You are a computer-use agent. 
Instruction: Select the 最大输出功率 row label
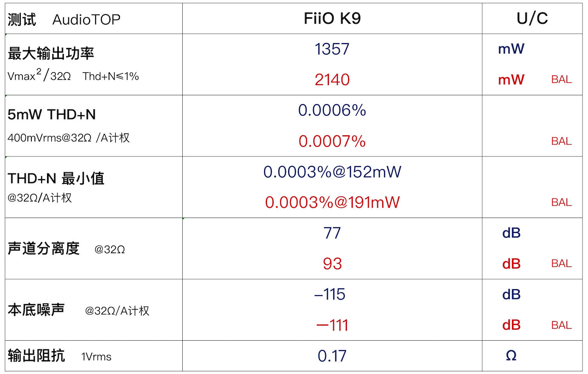pos(51,54)
